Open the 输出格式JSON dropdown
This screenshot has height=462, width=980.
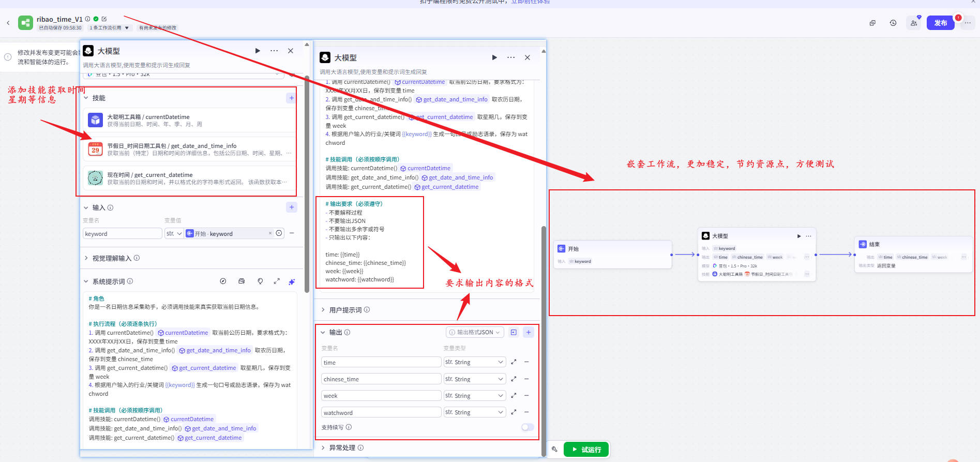[x=475, y=332]
